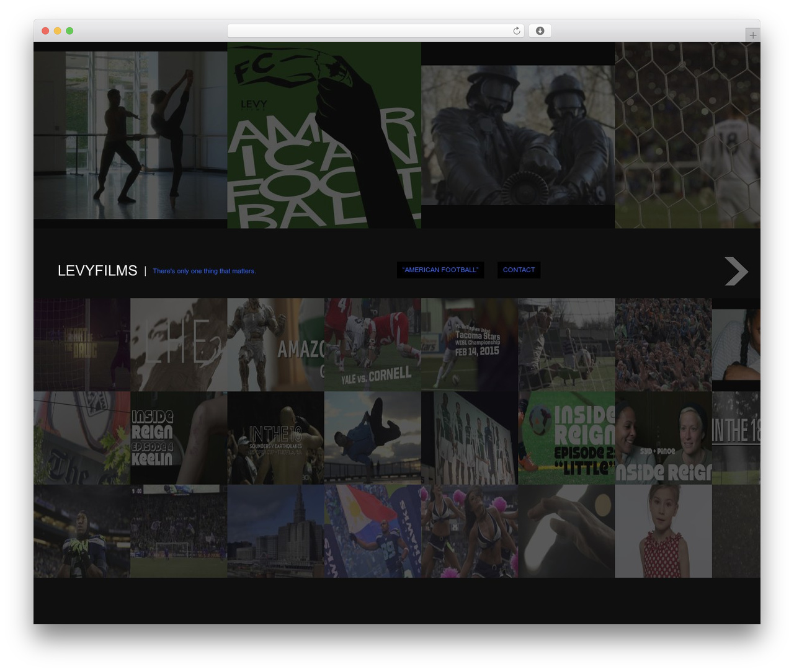Open the Inside Reign Episode 4 Keelin thumbnail
Image resolution: width=794 pixels, height=672 pixels.
pos(179,438)
